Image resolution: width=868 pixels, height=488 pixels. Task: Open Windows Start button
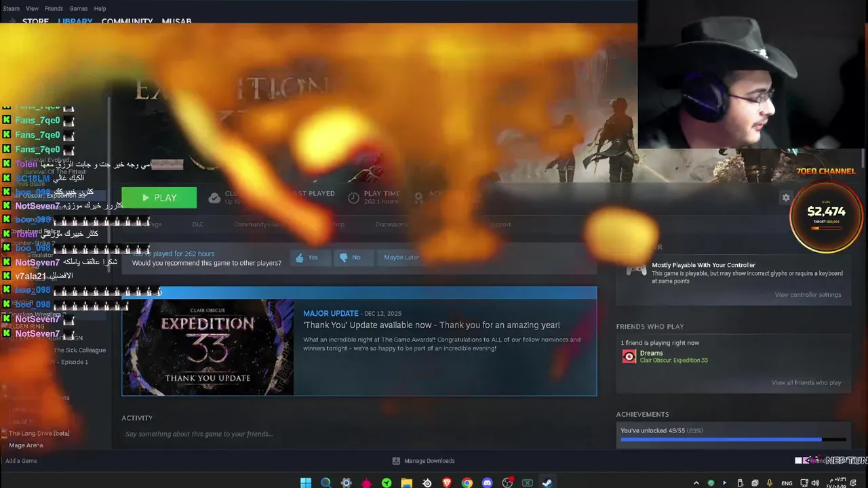tap(306, 483)
